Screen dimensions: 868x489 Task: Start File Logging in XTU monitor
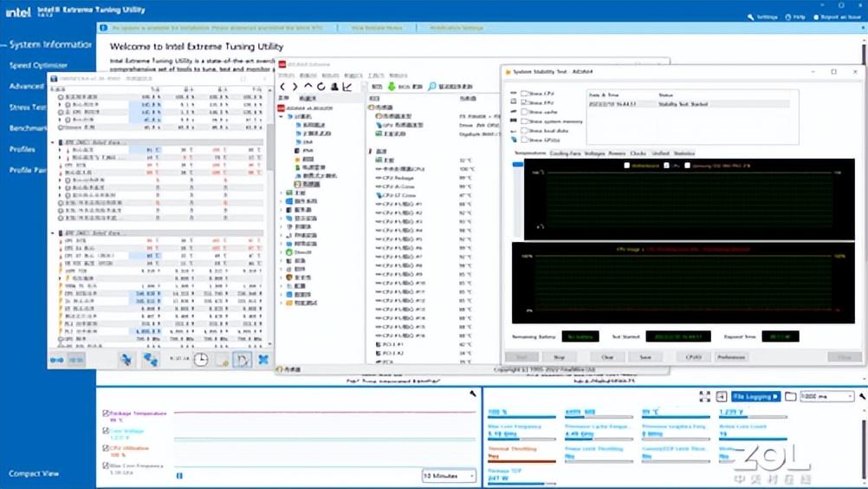[755, 396]
